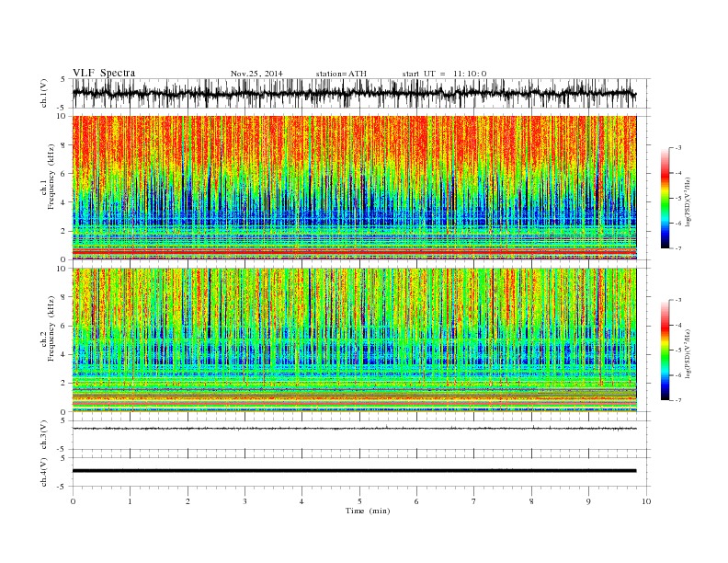The image size is (728, 563).
Task: Select the date text "Nov.25, 2014"
Action: [256, 74]
